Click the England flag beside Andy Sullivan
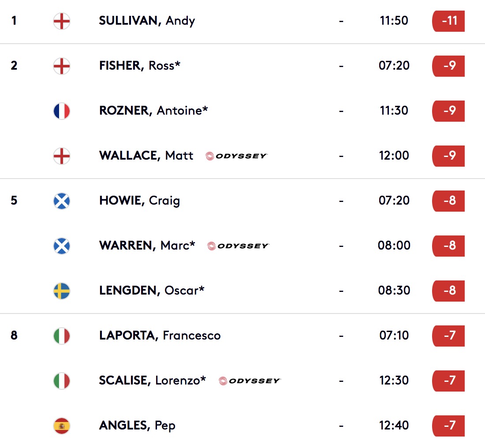Viewport: 485px width, 448px height. click(x=62, y=21)
